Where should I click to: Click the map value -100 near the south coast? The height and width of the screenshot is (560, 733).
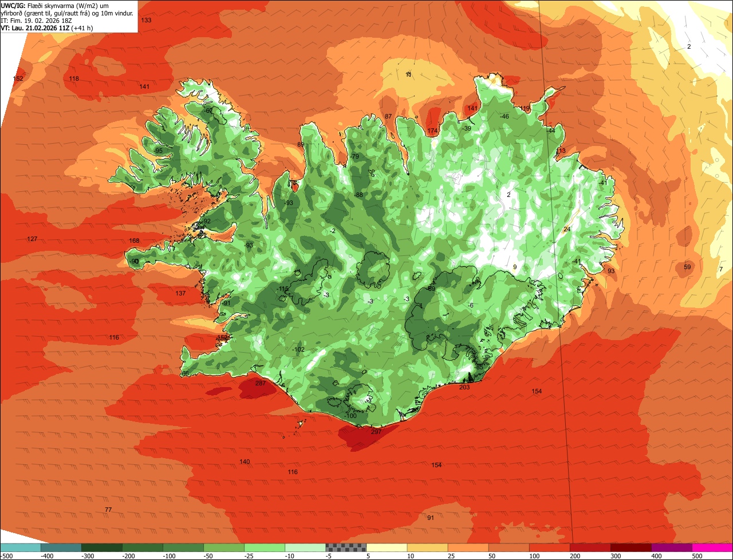pos(350,416)
